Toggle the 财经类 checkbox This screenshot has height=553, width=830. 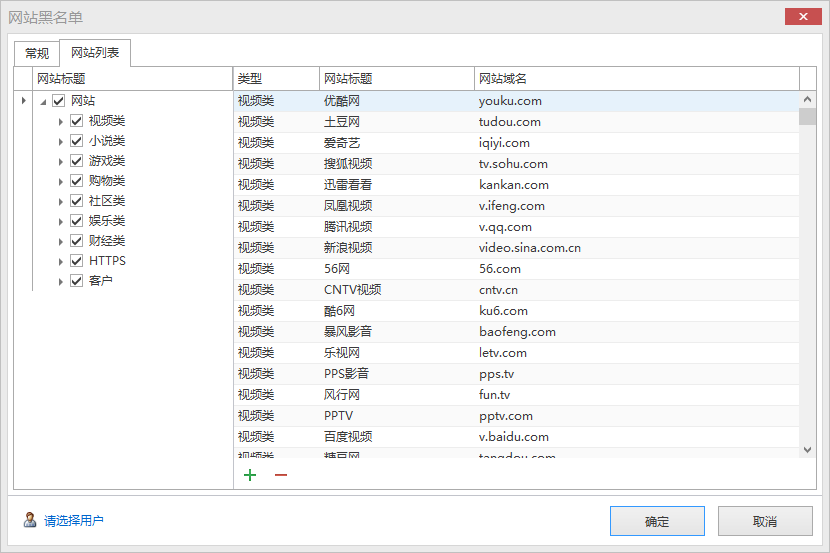(76, 241)
